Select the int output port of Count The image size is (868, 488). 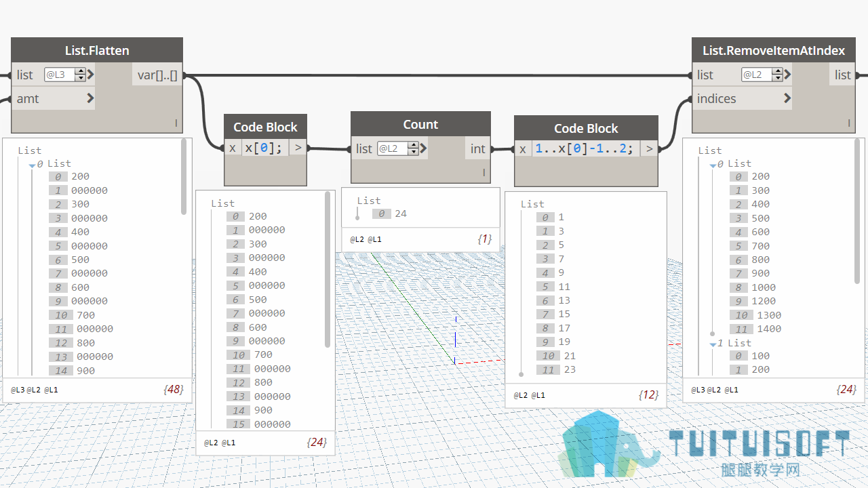tap(478, 148)
